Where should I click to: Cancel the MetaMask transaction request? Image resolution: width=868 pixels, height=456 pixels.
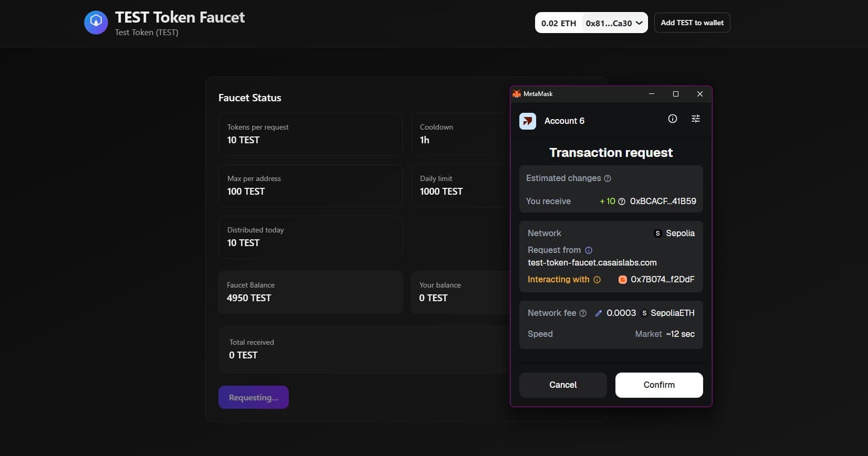click(x=563, y=385)
